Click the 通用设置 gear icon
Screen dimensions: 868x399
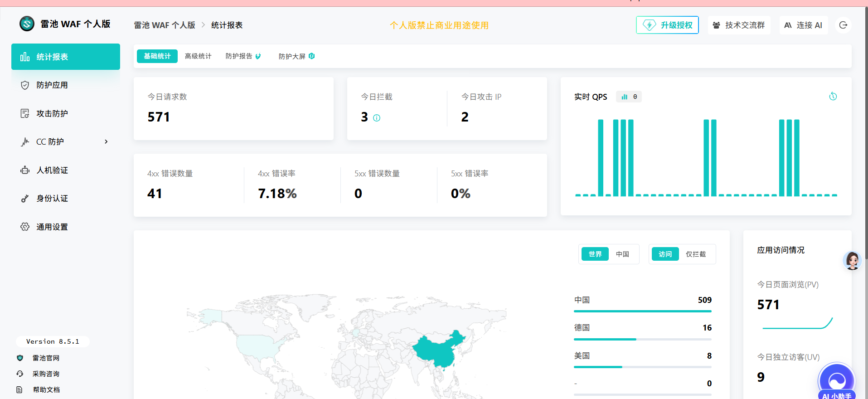[25, 227]
